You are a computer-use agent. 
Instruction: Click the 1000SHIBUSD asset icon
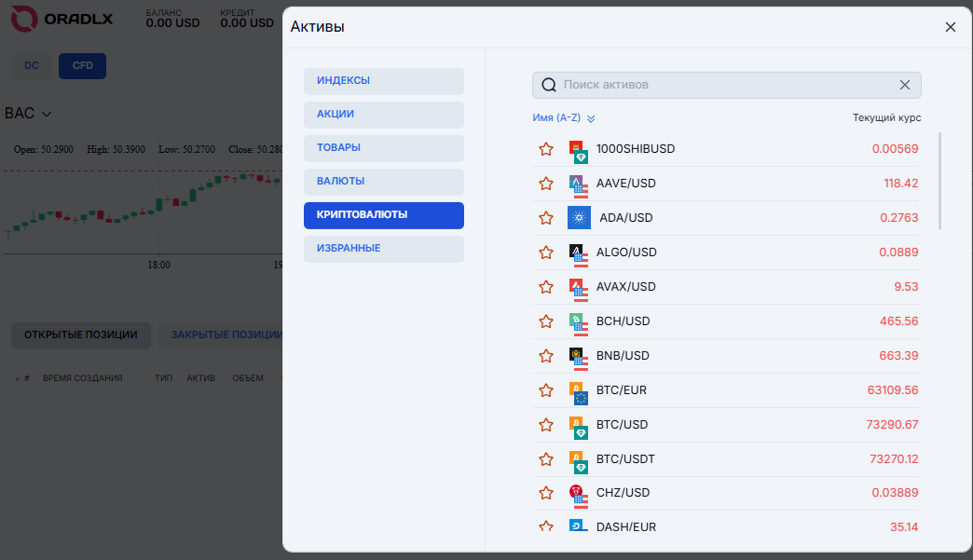point(579,149)
